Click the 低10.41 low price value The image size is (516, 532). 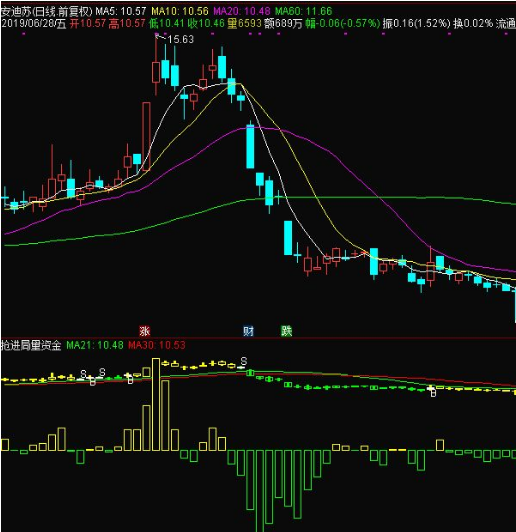click(x=167, y=24)
